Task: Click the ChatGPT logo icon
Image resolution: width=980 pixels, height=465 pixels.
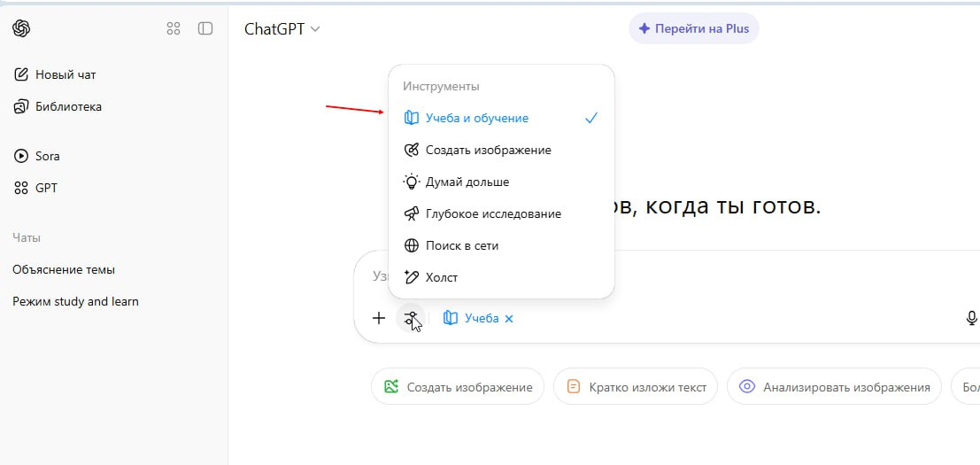Action: [21, 28]
